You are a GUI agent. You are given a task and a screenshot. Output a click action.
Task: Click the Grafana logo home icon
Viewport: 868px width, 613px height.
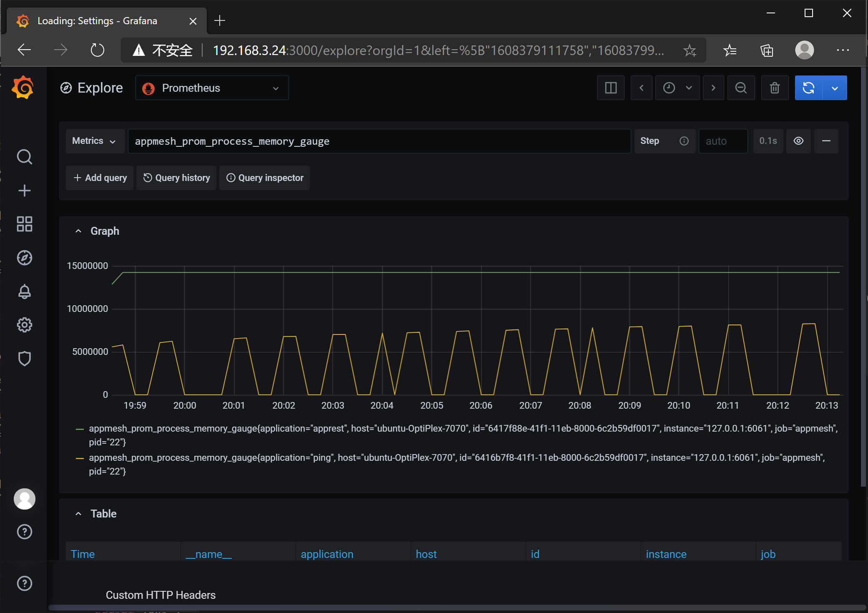pos(23,88)
